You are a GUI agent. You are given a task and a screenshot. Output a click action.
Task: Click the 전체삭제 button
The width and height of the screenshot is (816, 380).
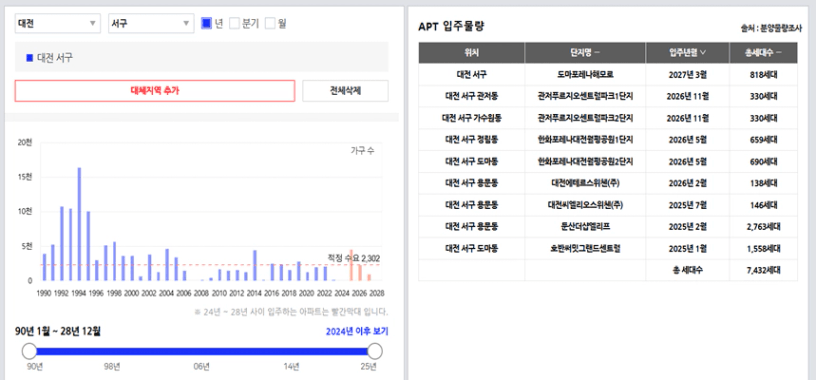[x=345, y=91]
